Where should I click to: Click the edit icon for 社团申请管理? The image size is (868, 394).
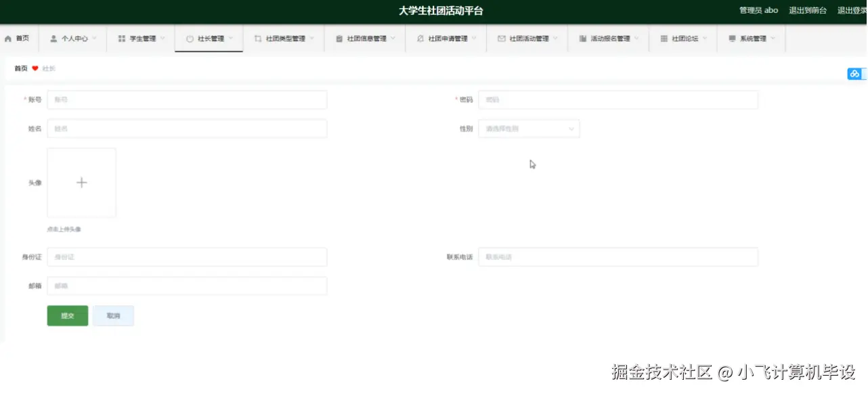click(x=420, y=39)
